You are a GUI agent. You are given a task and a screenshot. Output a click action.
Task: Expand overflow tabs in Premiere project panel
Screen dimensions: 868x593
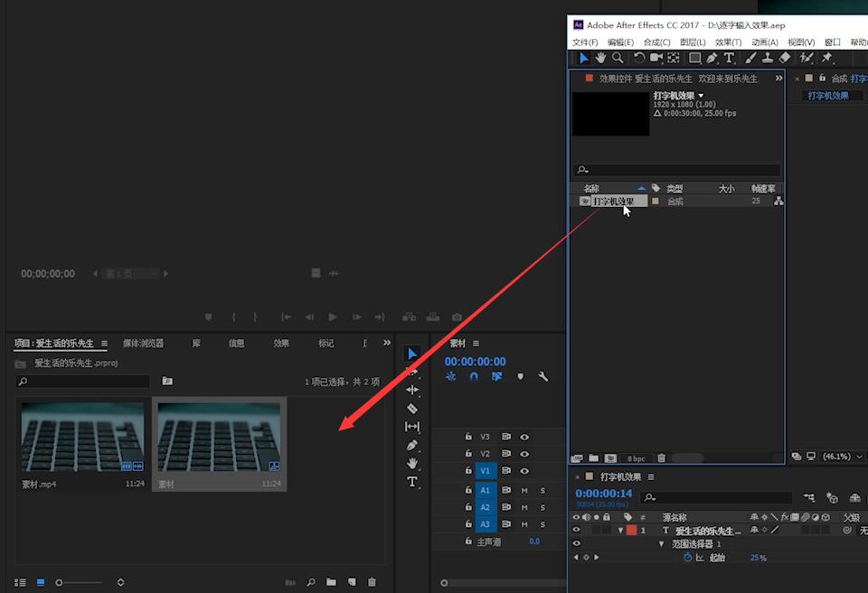[387, 343]
